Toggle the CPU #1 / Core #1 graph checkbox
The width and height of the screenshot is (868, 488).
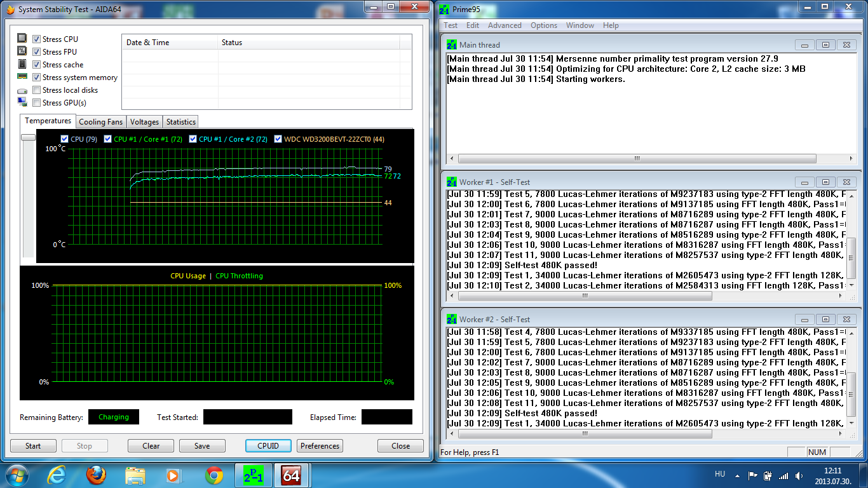coord(107,139)
